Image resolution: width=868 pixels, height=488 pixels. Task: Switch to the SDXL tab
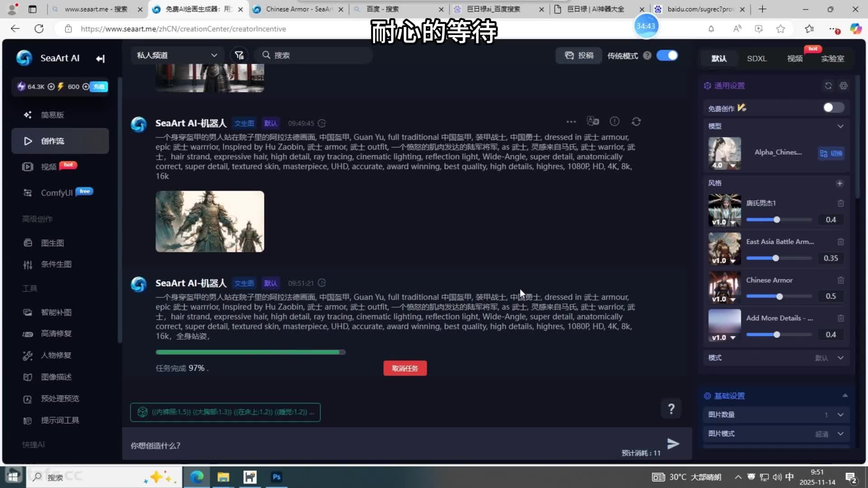tap(756, 58)
